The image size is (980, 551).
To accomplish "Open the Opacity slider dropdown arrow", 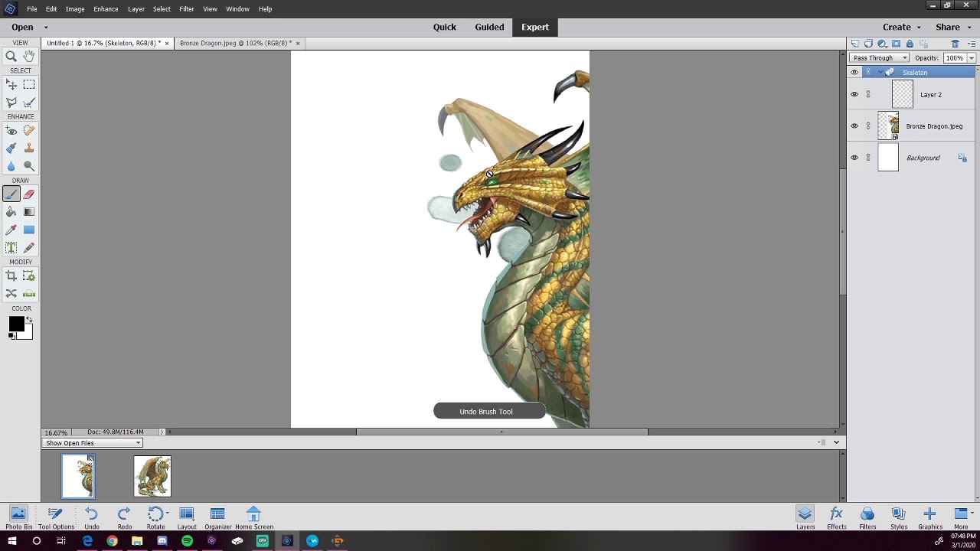I will coord(972,58).
